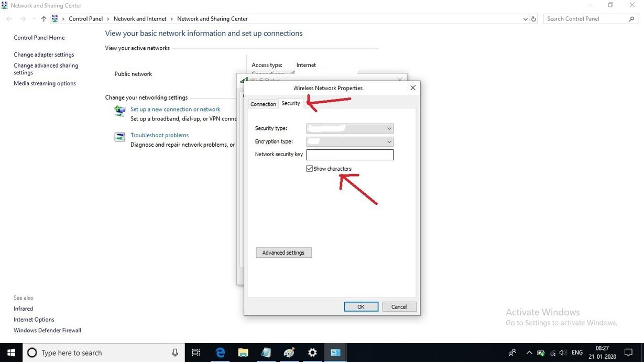Open the notification center icon
This screenshot has width=644, height=362.
click(628, 353)
